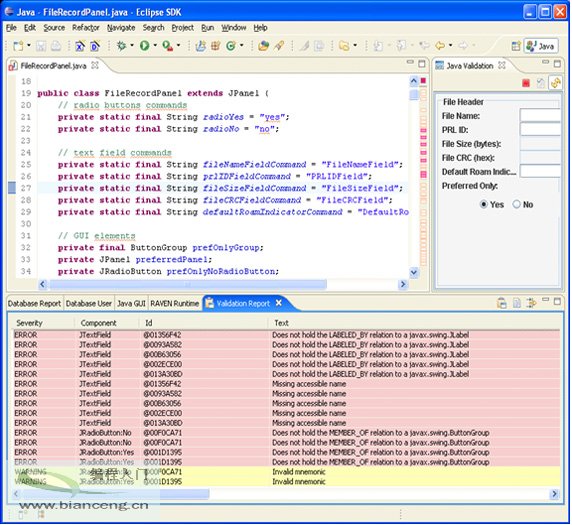The height and width of the screenshot is (525, 572).
Task: Click the editor vertical scrollbar down arrow
Action: (414, 272)
